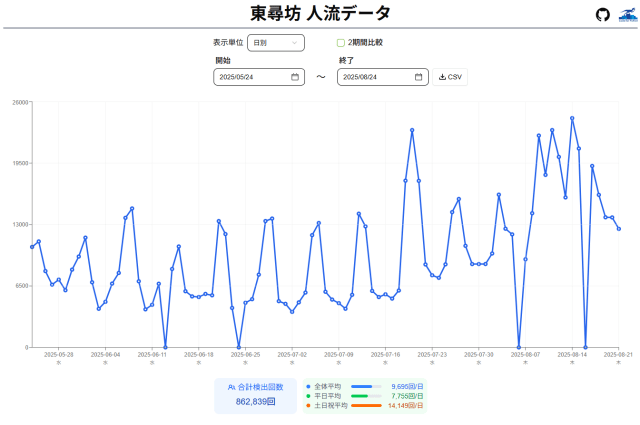
Task: Click the 862,839回 total count value
Action: click(x=256, y=402)
